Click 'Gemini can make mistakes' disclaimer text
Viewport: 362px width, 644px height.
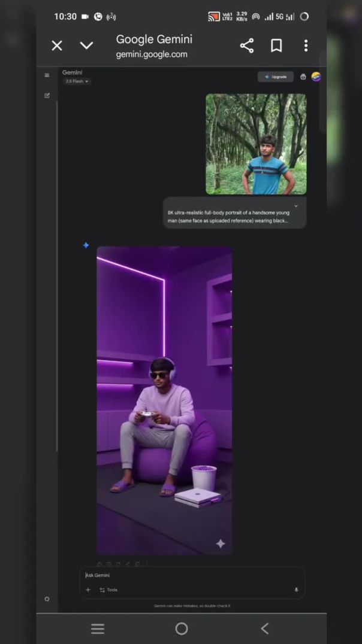tap(192, 606)
